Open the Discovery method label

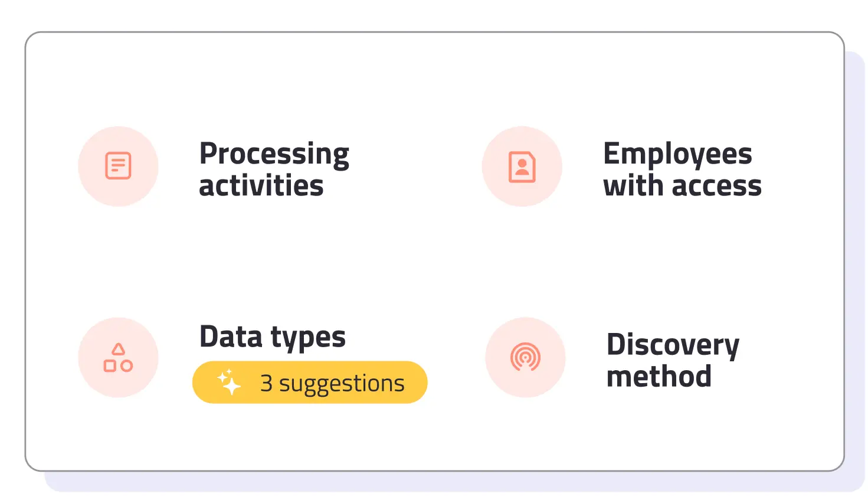673,360
